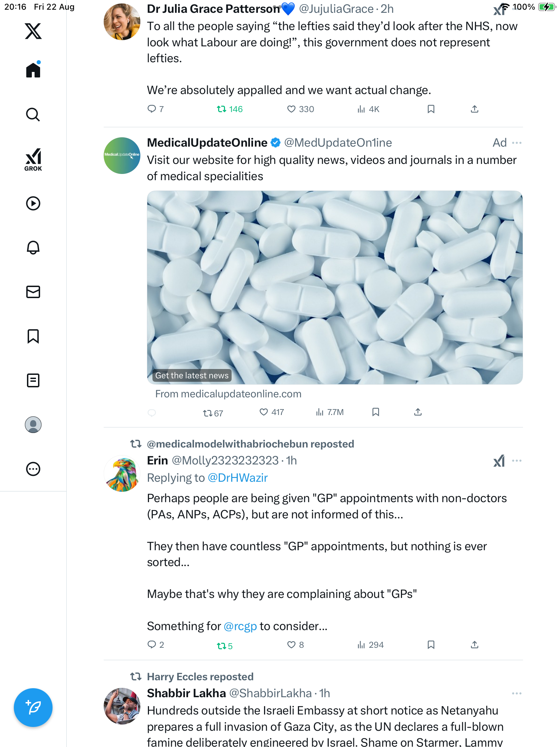Open the Grok tab in sidebar
This screenshot has height=747, width=560.
(33, 160)
